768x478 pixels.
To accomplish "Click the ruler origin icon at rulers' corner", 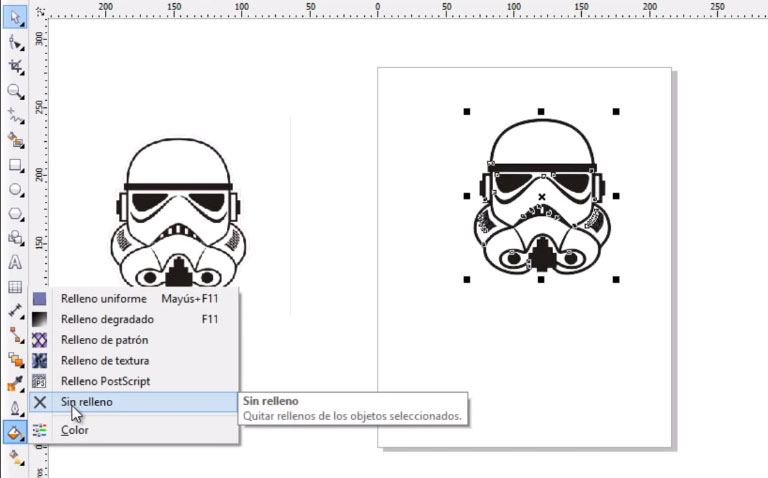I will pyautogui.click(x=40, y=11).
